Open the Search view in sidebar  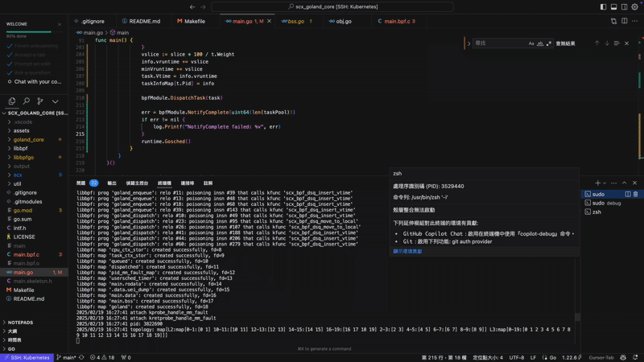26,101
